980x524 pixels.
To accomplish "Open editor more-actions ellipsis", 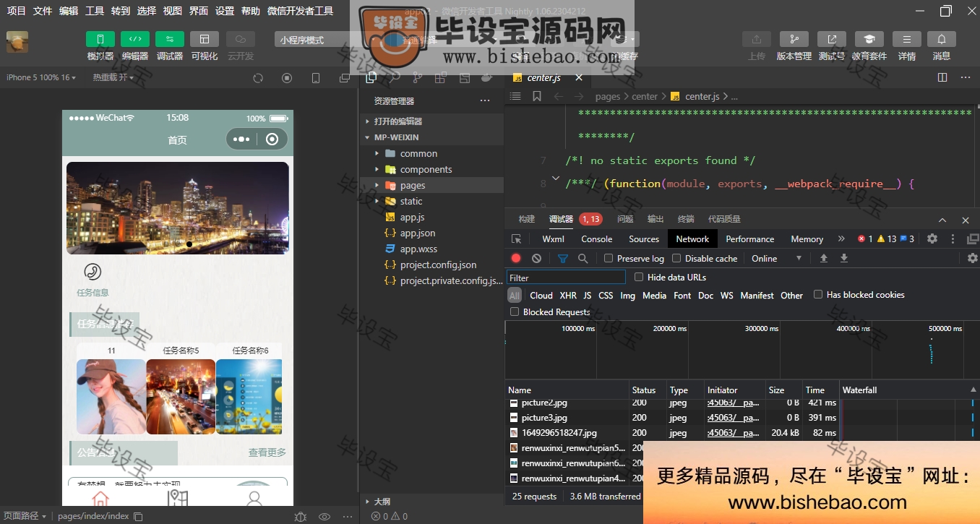I will pos(966,77).
